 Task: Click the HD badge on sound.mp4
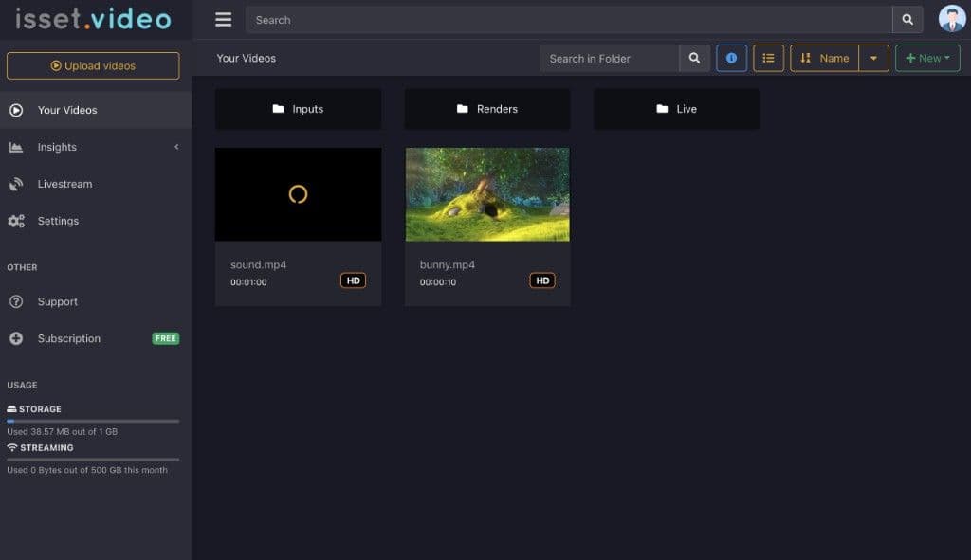(353, 280)
